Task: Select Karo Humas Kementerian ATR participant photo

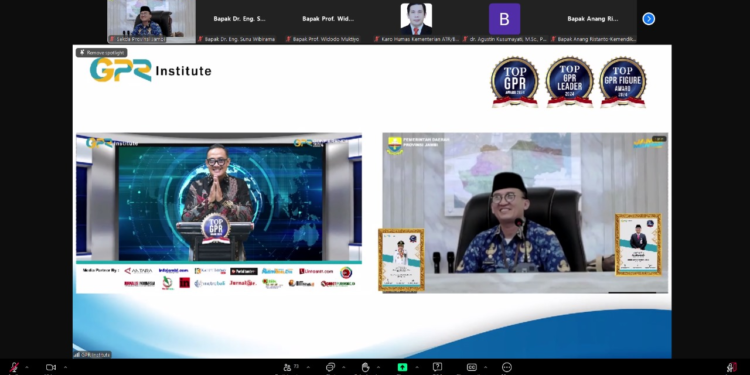Action: click(416, 19)
